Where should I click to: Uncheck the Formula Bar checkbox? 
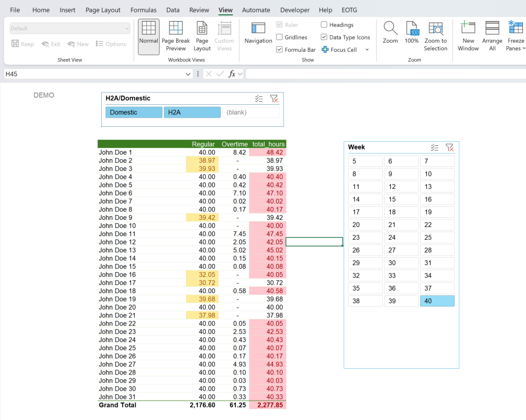click(x=279, y=49)
